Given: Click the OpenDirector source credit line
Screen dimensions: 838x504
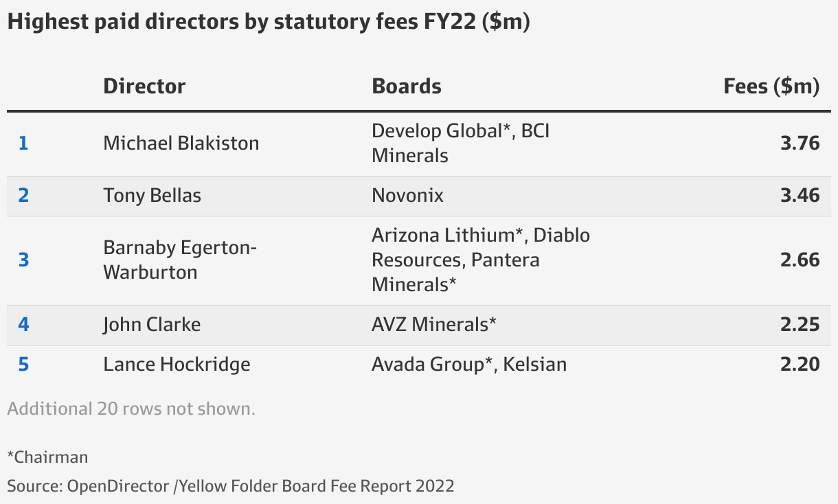Looking at the screenshot, I should pos(231,486).
